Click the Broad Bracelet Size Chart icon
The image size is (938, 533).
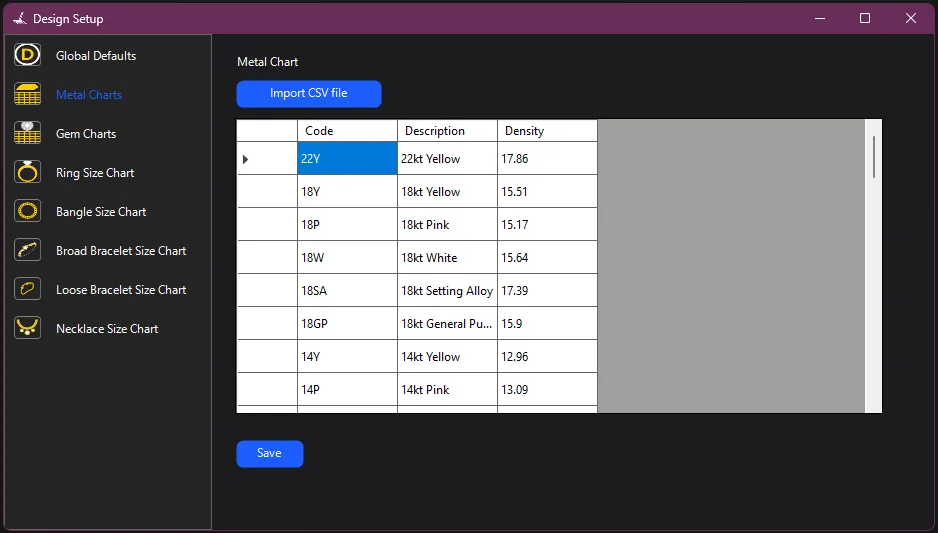27,251
